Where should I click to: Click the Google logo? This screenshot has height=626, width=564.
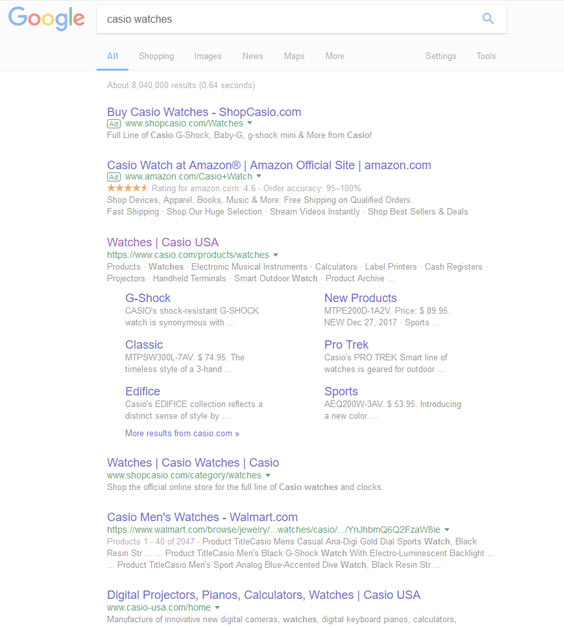pyautogui.click(x=46, y=19)
